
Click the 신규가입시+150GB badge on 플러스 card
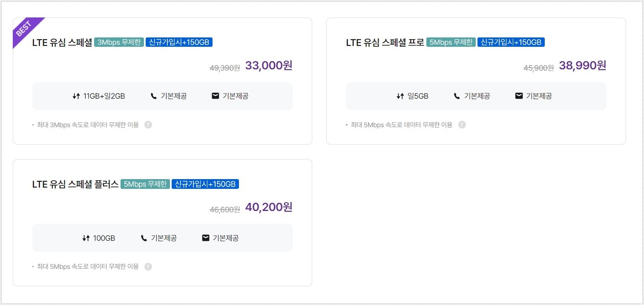point(205,184)
